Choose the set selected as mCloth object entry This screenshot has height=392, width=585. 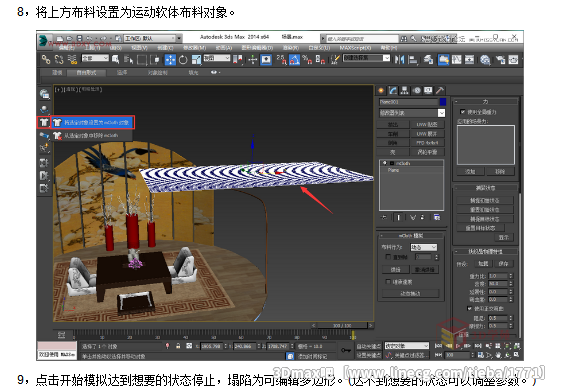coord(93,122)
